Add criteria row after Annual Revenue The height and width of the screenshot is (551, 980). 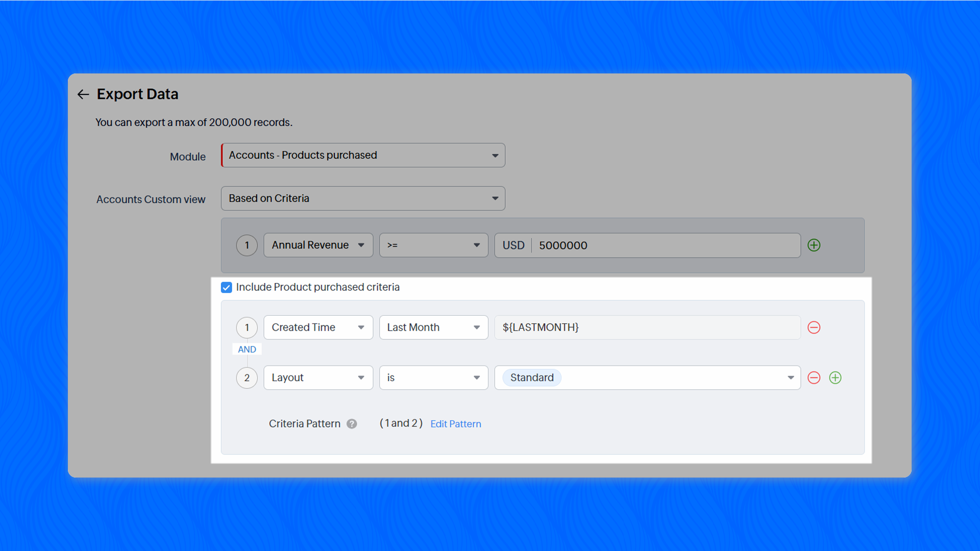point(814,245)
